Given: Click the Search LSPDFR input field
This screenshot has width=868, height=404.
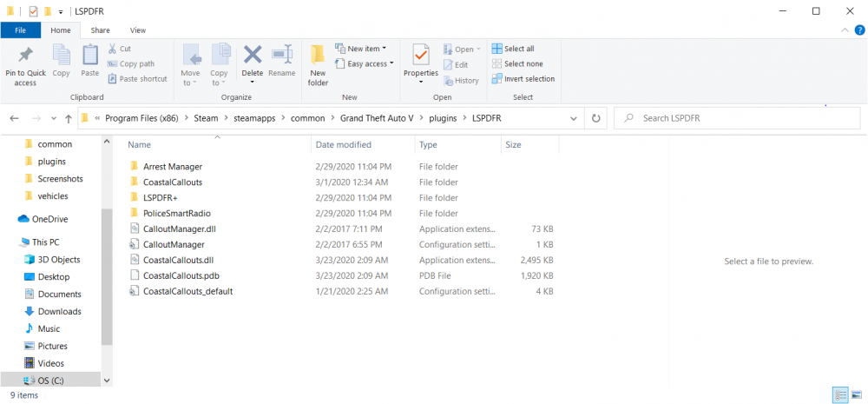Looking at the screenshot, I should pyautogui.click(x=738, y=118).
